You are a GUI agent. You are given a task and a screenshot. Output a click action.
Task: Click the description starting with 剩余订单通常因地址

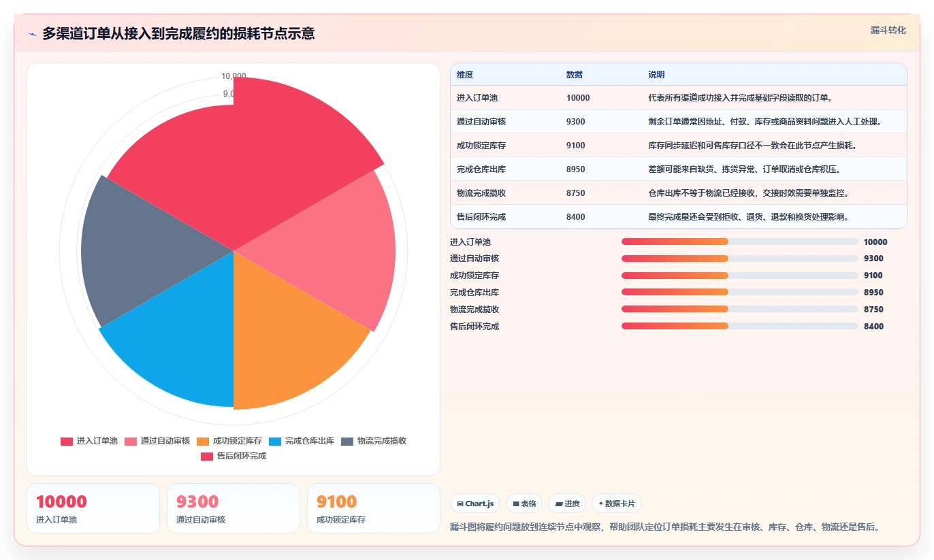765,122
